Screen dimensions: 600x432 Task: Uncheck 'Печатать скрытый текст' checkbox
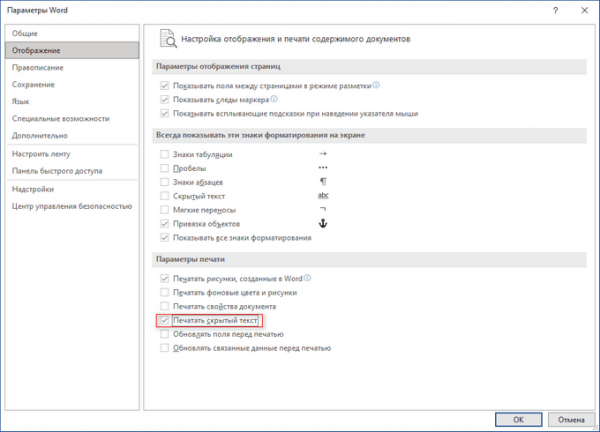click(165, 320)
